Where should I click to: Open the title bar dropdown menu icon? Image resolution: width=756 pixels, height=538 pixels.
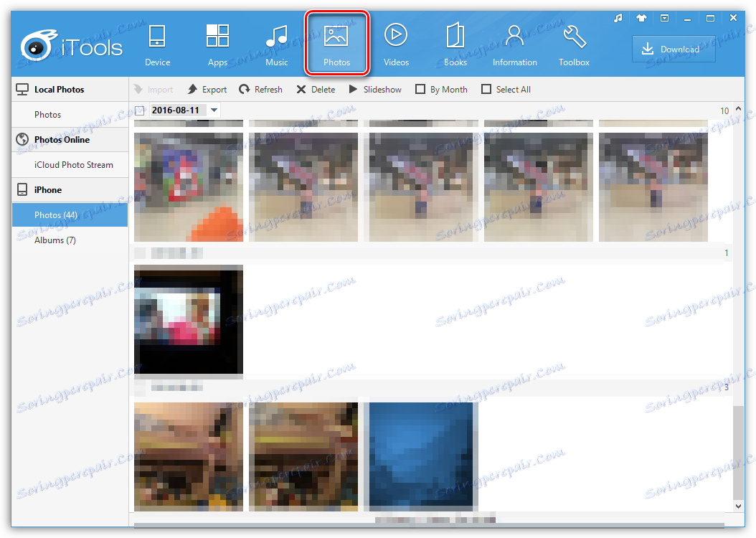pyautogui.click(x=664, y=19)
